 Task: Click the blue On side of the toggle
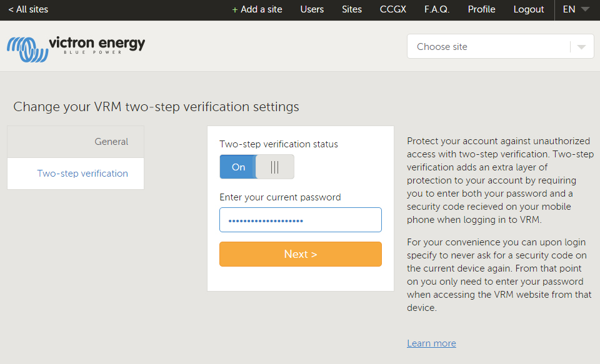point(238,167)
